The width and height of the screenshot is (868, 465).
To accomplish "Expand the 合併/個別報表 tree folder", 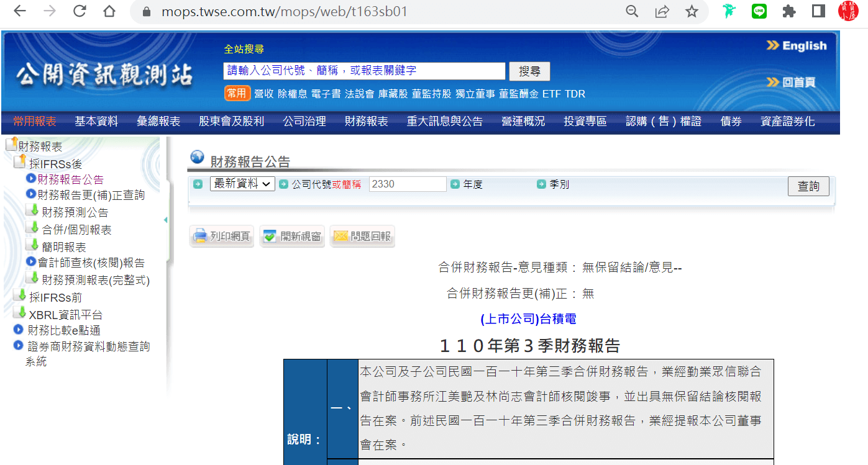I will pos(32,228).
